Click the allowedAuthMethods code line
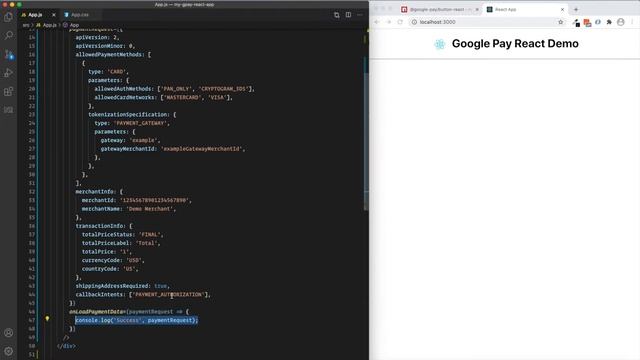The height and width of the screenshot is (360, 640). tap(174, 89)
